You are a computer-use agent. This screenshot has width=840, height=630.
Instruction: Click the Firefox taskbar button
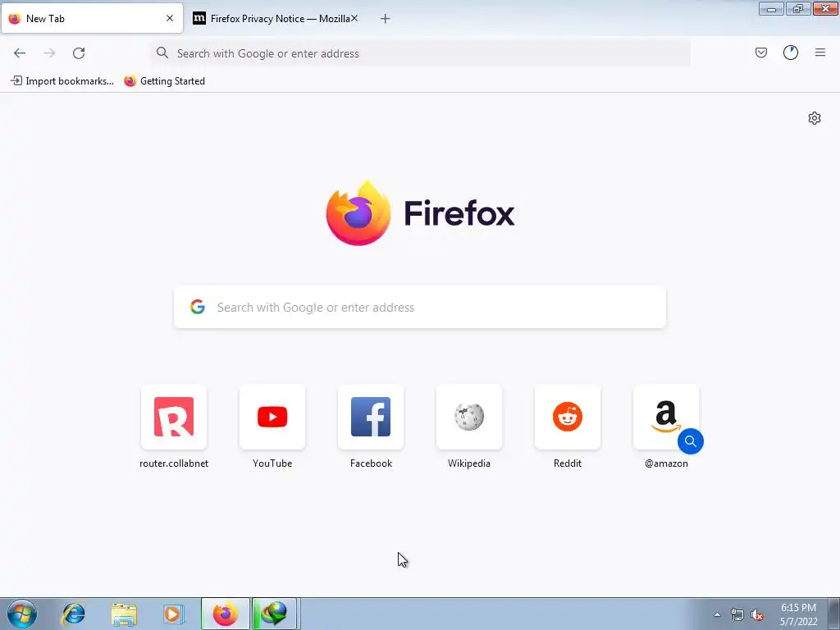point(226,614)
